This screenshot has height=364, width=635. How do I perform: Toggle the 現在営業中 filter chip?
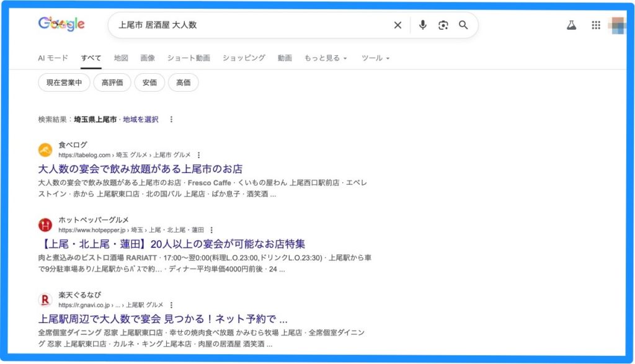pos(64,82)
